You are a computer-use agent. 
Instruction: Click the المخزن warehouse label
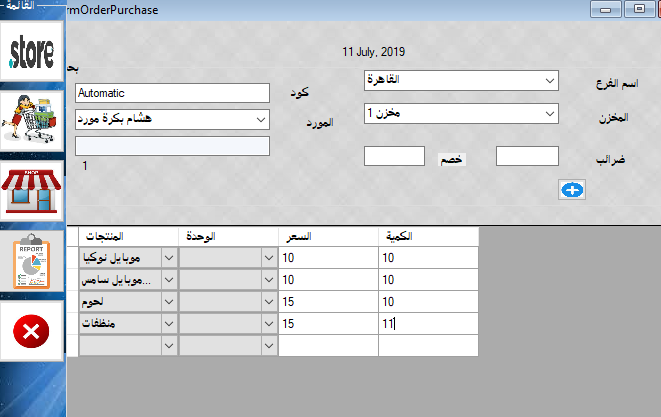(x=613, y=117)
